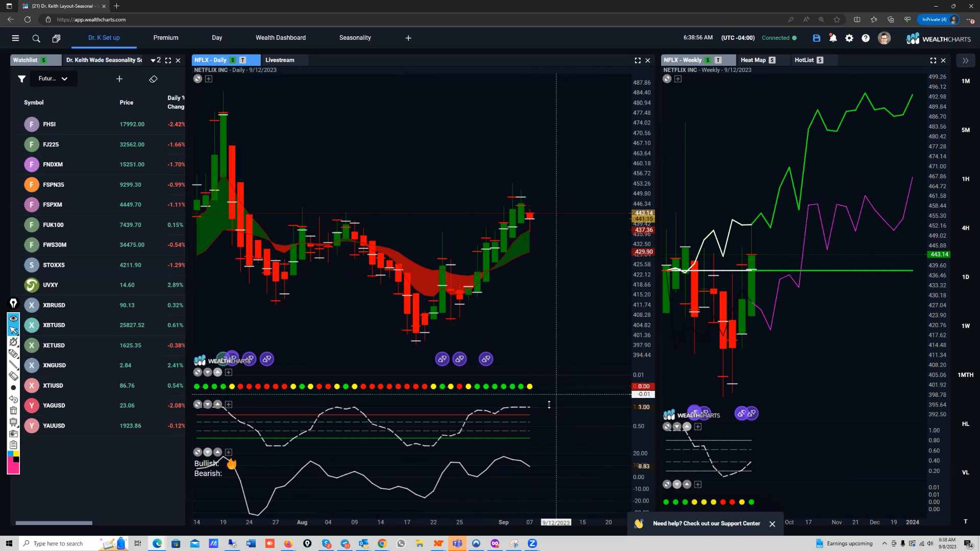Add indicator to NFLX Weekly price pane
Image resolution: width=980 pixels, height=551 pixels.
[x=678, y=79]
